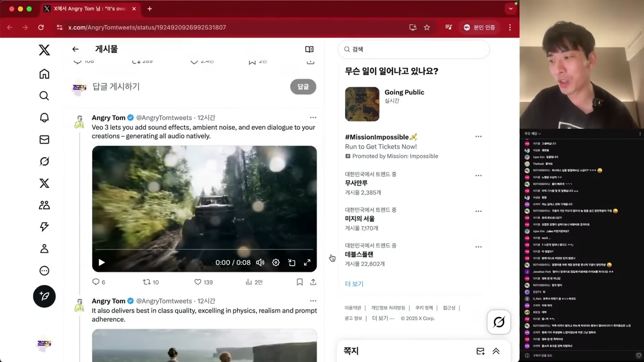Focus the 검색 search box
Image resolution: width=644 pixels, height=362 pixels.
(x=414, y=49)
